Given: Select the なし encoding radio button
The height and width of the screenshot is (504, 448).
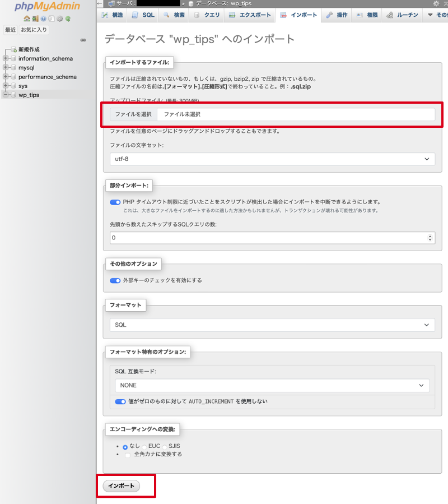Looking at the screenshot, I should tap(125, 447).
